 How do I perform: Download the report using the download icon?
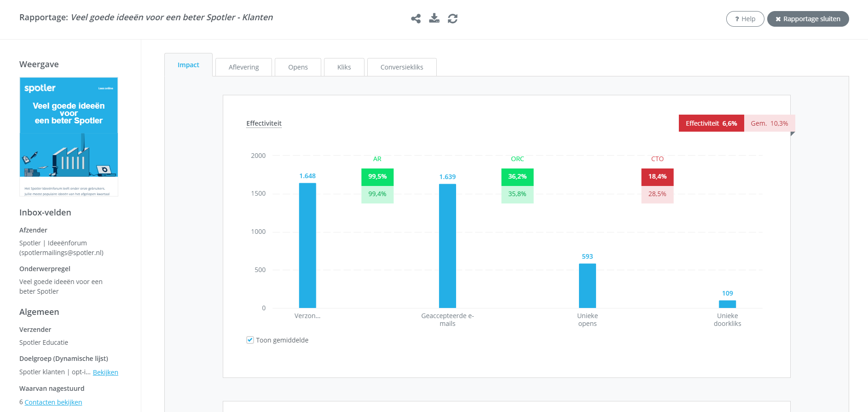click(434, 18)
